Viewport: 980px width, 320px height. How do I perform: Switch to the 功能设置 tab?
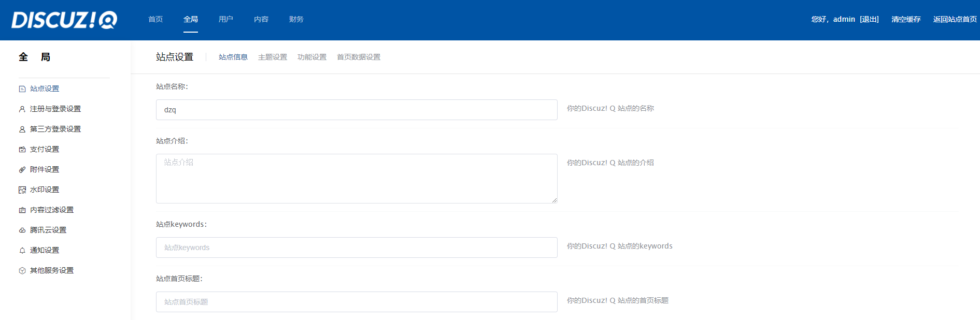coord(312,57)
